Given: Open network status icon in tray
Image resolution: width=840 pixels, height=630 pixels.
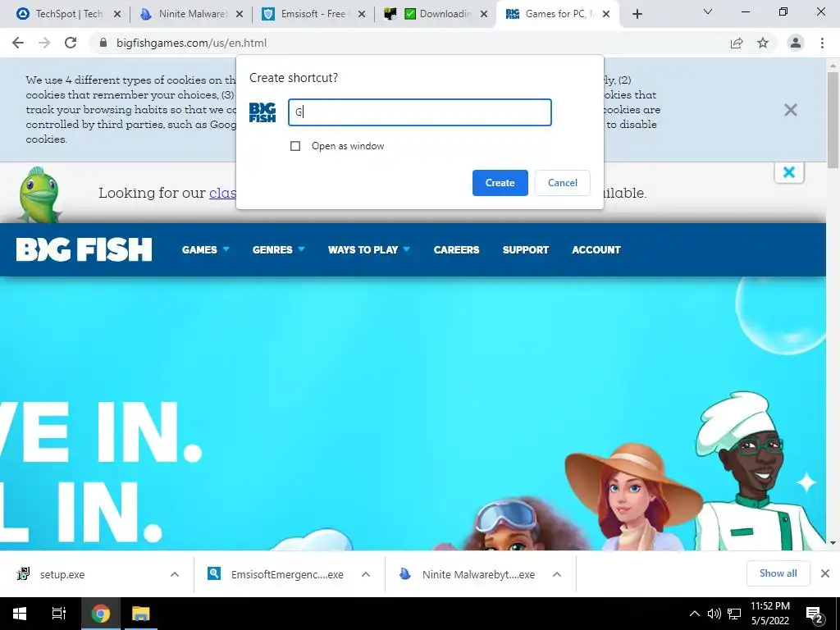Looking at the screenshot, I should (734, 614).
